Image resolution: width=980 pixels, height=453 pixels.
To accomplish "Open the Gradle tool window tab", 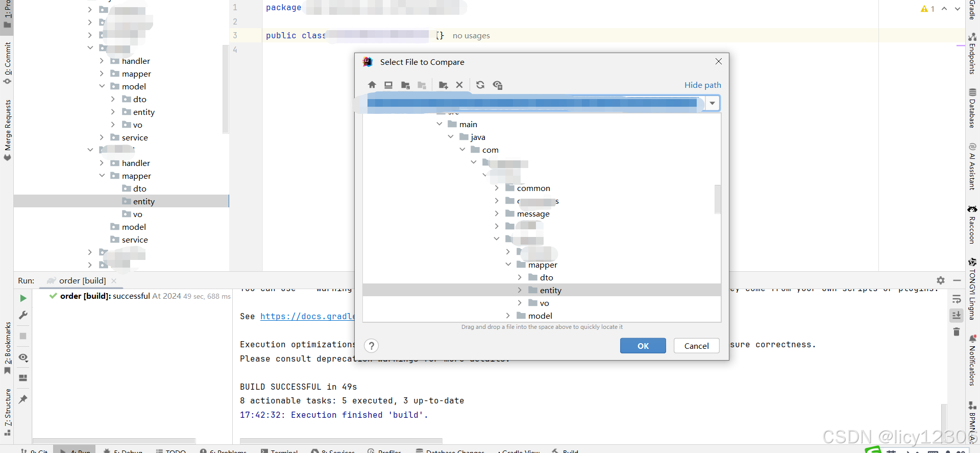I will pyautogui.click(x=972, y=10).
